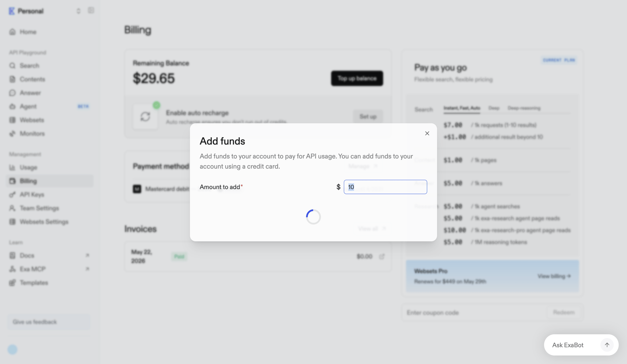
Task: Click the Websets grid icon
Action: coord(12,120)
